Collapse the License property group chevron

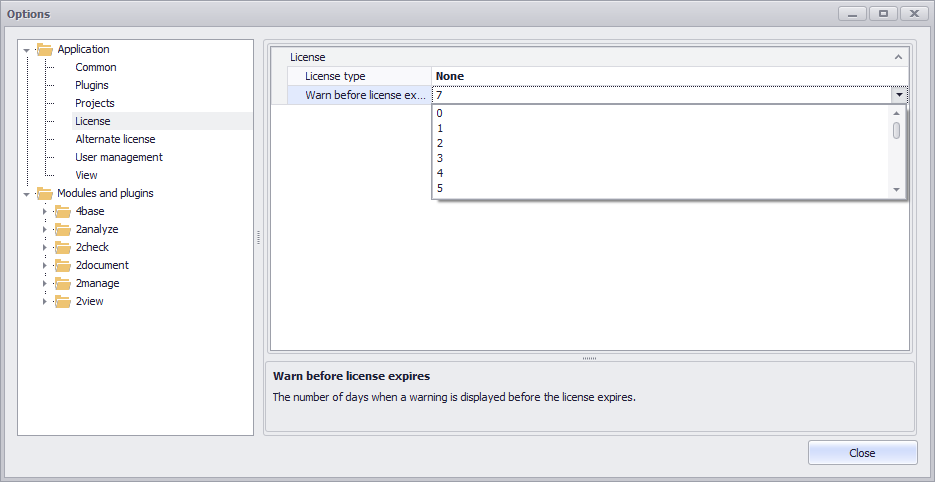click(898, 58)
